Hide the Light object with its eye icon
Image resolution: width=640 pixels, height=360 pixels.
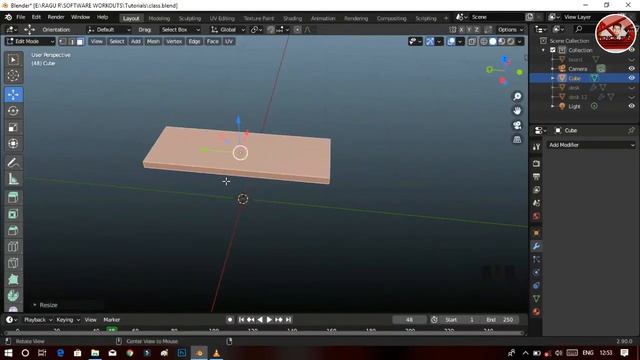point(631,106)
